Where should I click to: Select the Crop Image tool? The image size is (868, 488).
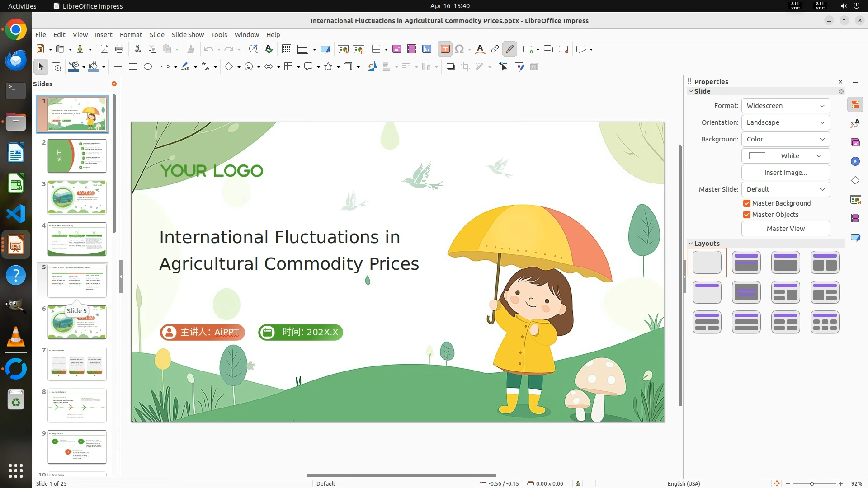click(466, 67)
